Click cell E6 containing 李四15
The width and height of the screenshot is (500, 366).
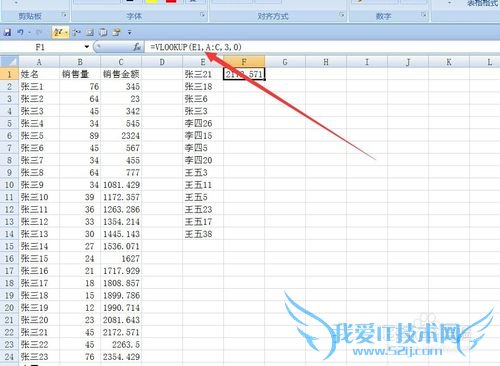(x=203, y=136)
